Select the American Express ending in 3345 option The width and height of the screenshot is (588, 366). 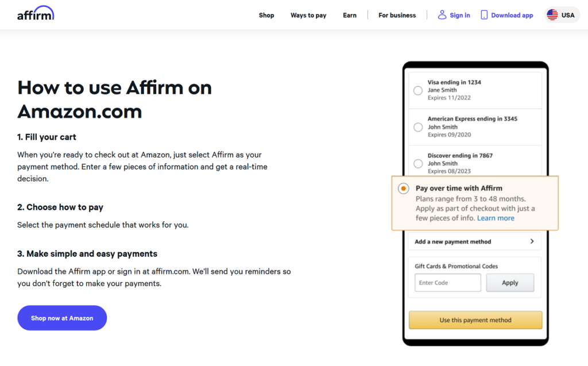point(417,127)
